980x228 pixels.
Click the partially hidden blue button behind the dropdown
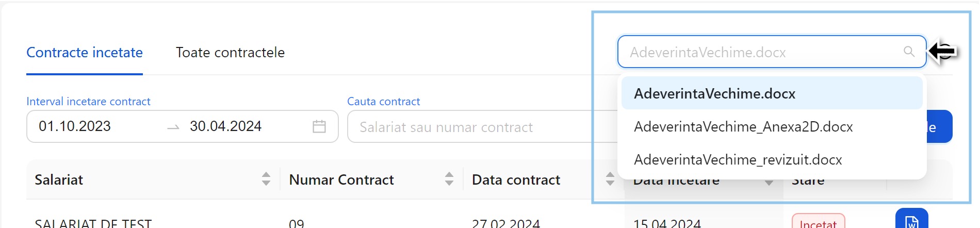939,127
